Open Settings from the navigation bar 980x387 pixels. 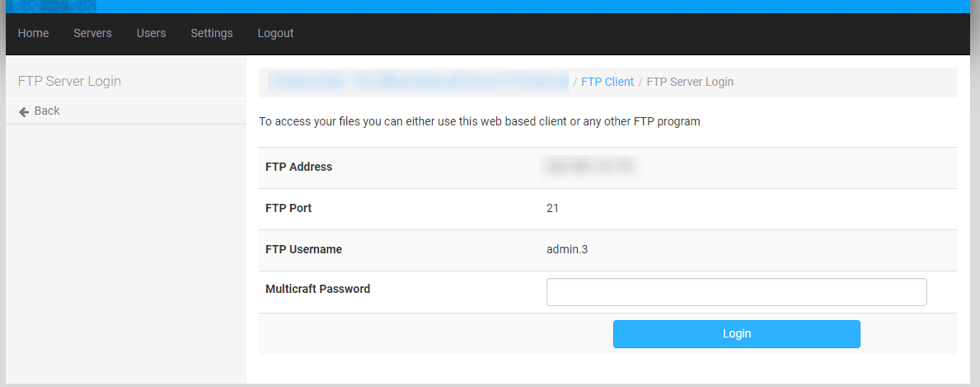tap(212, 33)
